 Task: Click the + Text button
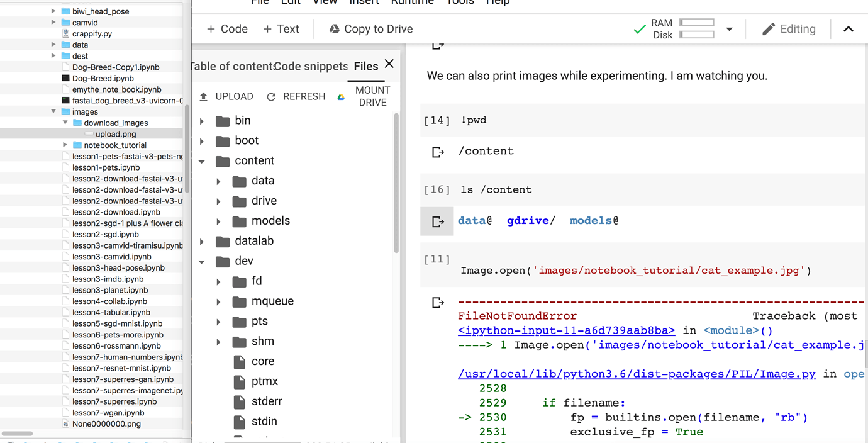point(281,29)
